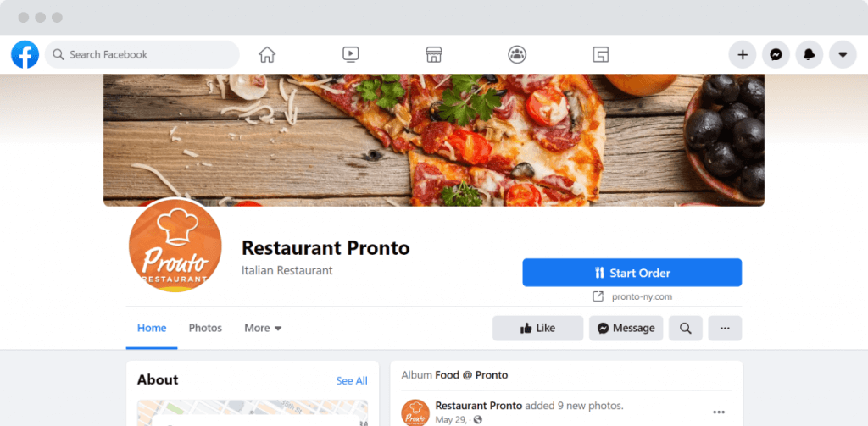The width and height of the screenshot is (868, 426).
Task: Open the notifications bell icon
Action: tap(810, 55)
